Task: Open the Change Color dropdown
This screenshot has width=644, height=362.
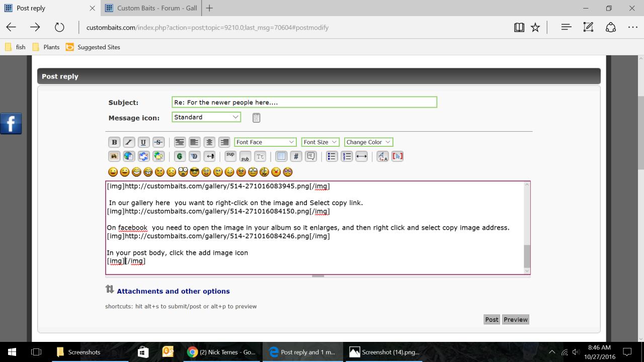Action: pyautogui.click(x=368, y=142)
